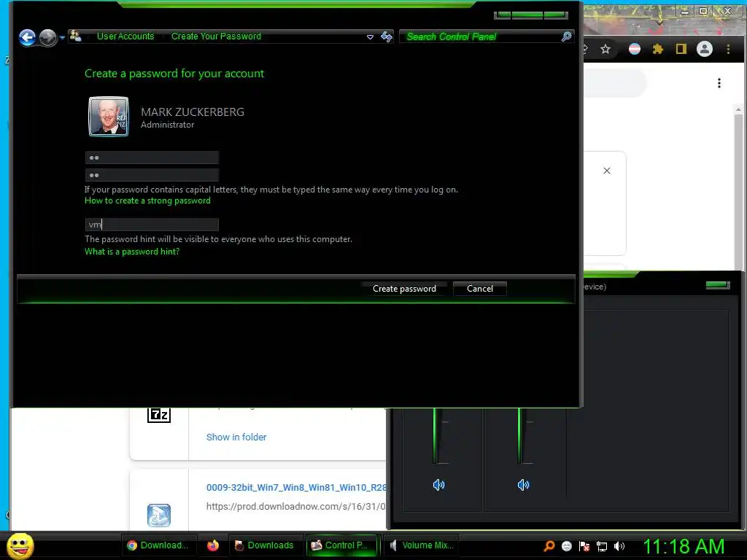Click Show in folder link

236,437
